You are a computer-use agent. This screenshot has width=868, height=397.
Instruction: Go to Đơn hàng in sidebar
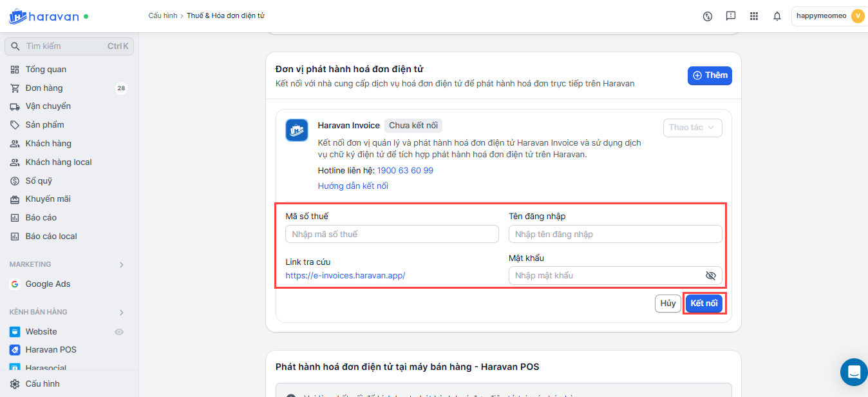tap(44, 88)
